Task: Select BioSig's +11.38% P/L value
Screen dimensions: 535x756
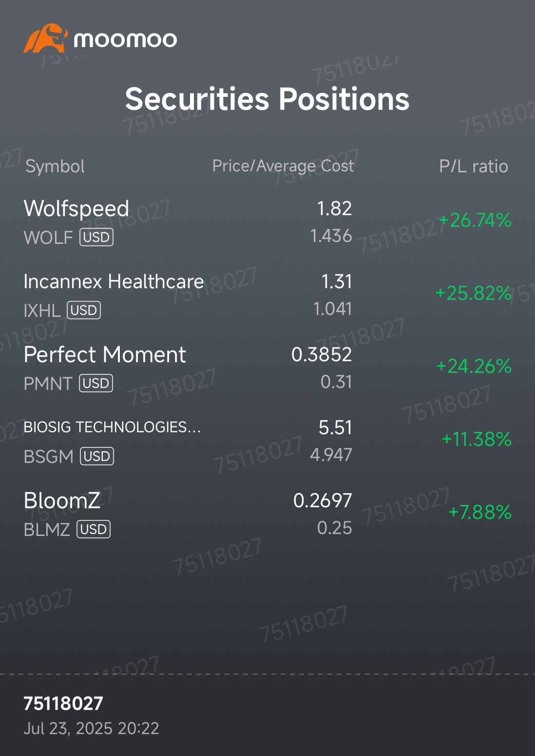Action: point(477,439)
